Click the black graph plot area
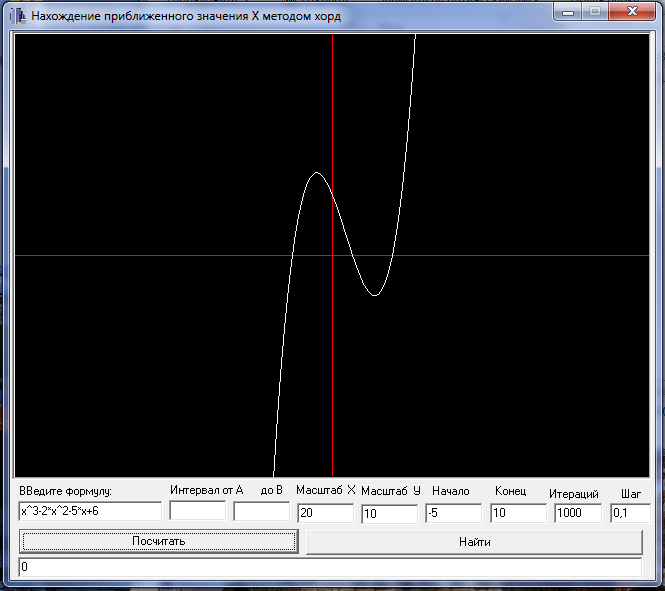 [332, 256]
